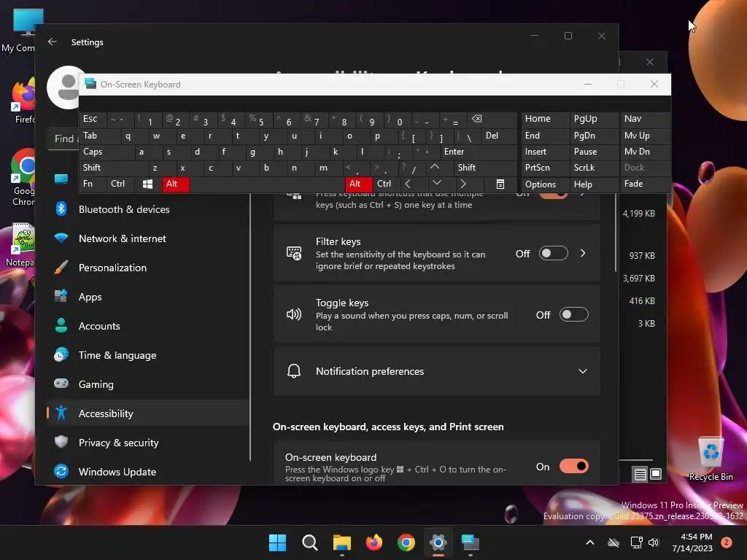Open Bluetooth & devices settings

124,209
